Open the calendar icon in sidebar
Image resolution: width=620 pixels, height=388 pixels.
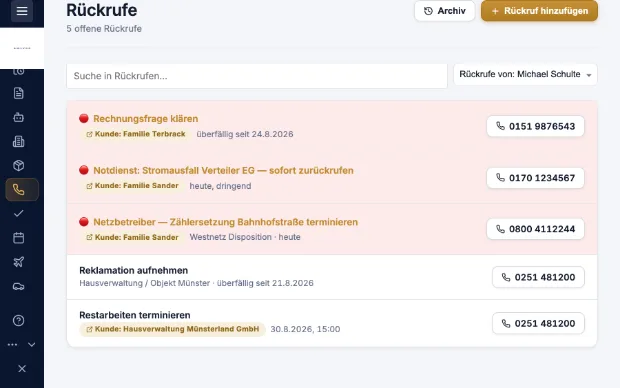[19, 238]
